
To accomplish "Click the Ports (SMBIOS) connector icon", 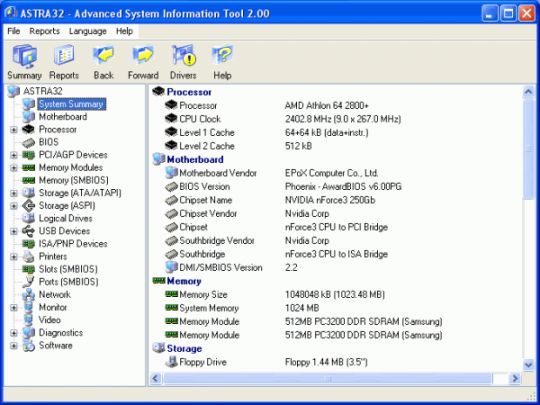I will [x=29, y=282].
